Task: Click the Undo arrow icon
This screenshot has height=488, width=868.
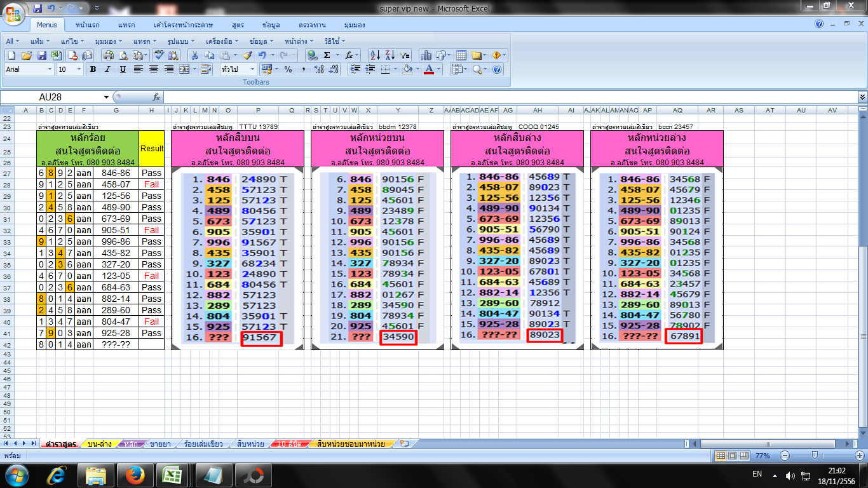Action: pyautogui.click(x=262, y=55)
